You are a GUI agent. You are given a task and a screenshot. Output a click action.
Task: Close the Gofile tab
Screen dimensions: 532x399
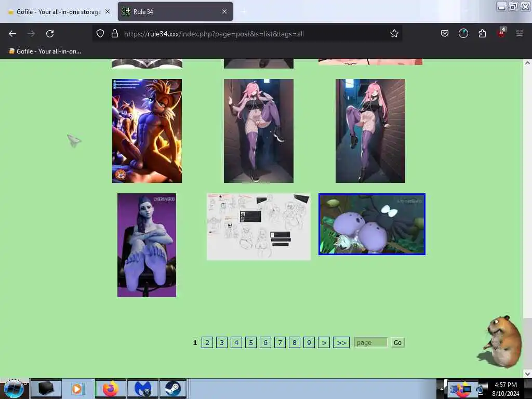point(108,11)
